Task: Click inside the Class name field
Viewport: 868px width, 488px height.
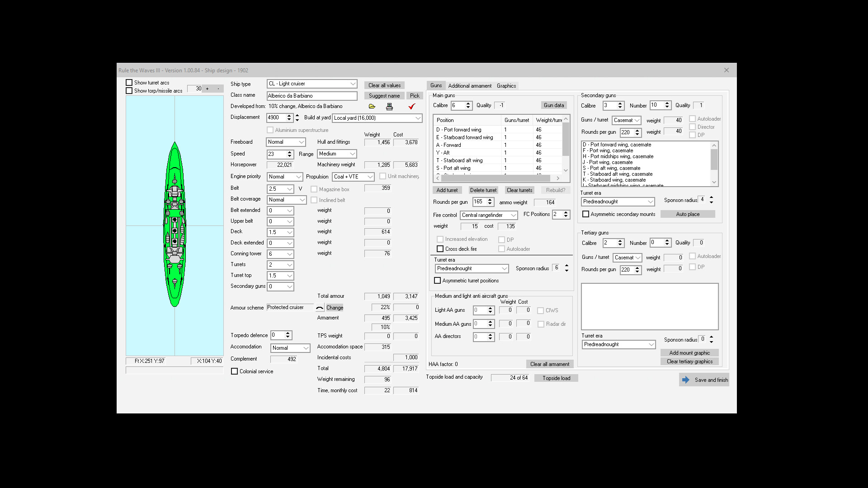Action: (x=312, y=96)
